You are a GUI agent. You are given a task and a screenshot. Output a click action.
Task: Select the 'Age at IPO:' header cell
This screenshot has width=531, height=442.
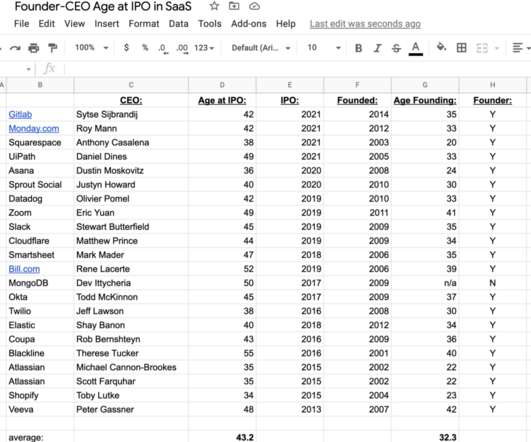[222, 100]
